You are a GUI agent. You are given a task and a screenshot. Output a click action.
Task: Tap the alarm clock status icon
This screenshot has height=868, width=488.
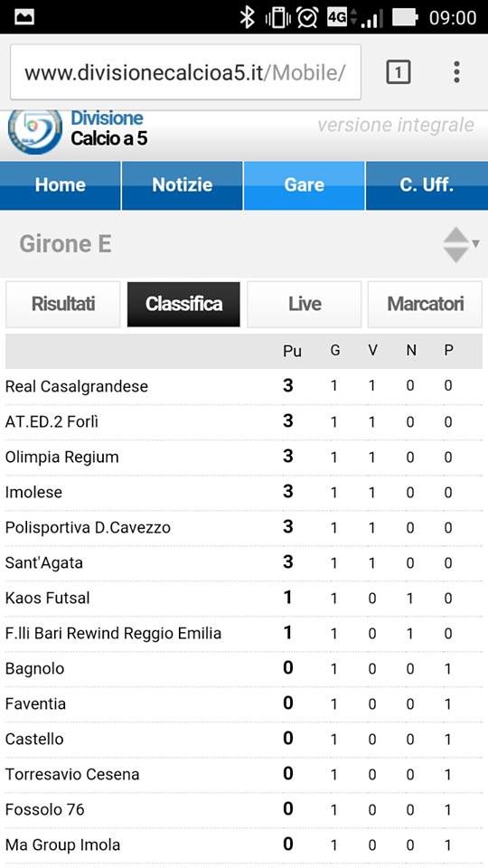(306, 17)
